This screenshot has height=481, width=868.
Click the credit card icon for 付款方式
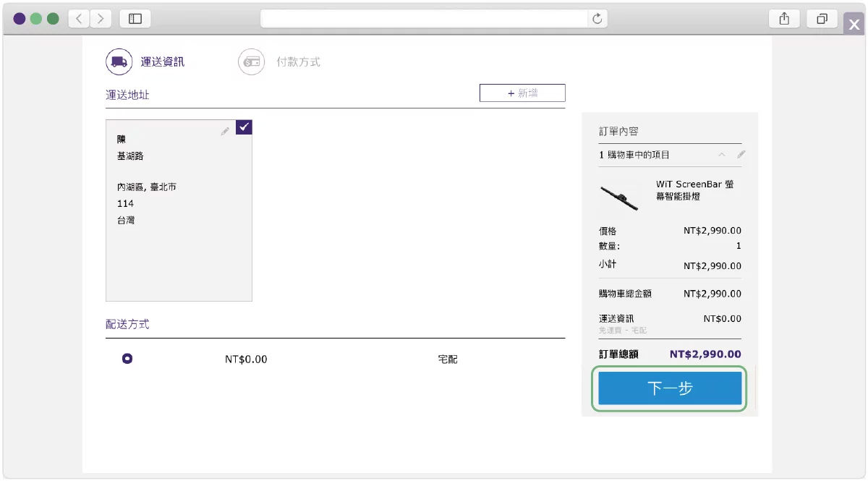point(251,62)
